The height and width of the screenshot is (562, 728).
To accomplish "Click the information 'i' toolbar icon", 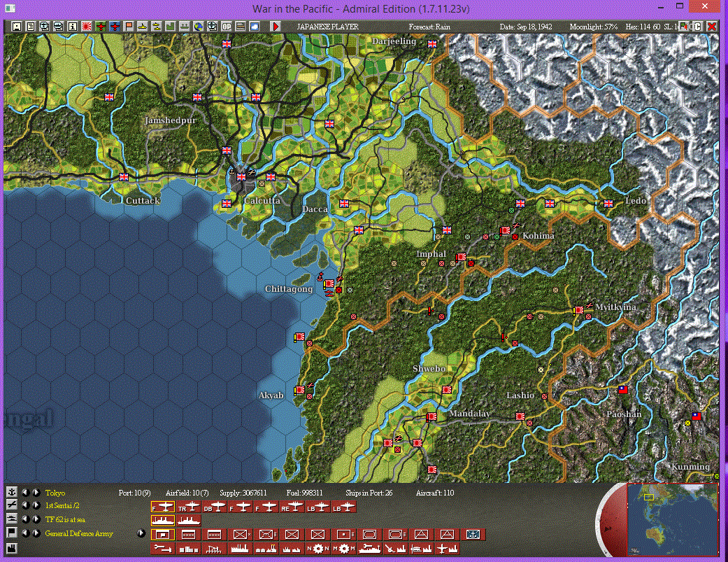I will [x=73, y=27].
